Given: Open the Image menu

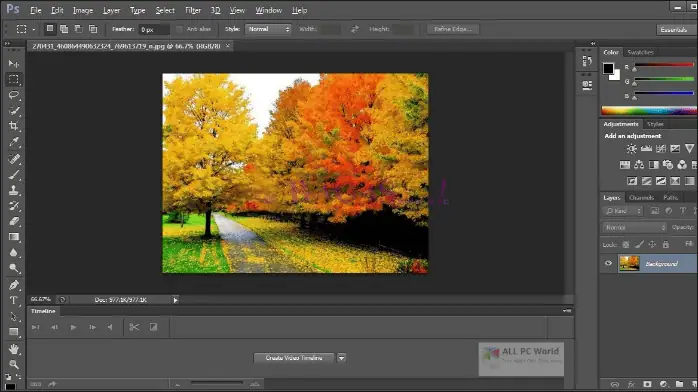Looking at the screenshot, I should click(x=83, y=10).
